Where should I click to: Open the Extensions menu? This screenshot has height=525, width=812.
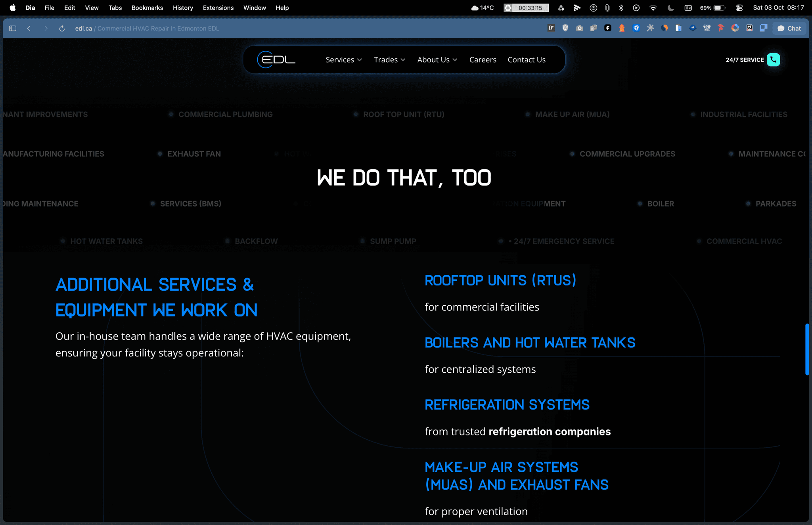(x=218, y=8)
